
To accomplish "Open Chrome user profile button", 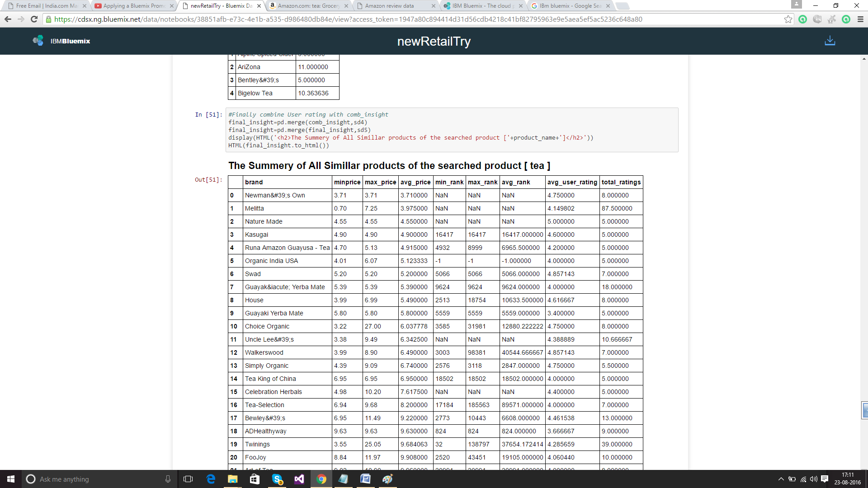I will pyautogui.click(x=796, y=5).
